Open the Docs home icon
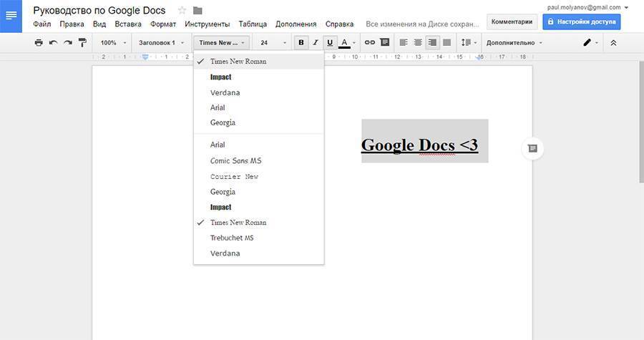Viewport: 644px width, 340px height. click(11, 16)
